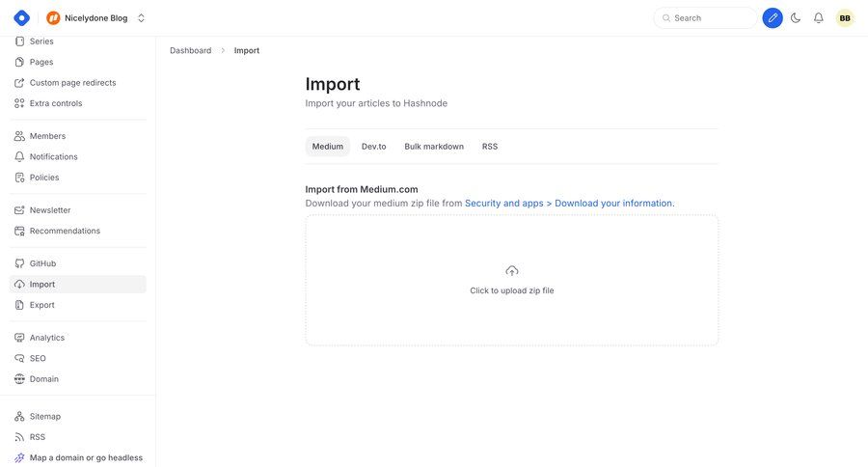
Task: Click the Series sidebar icon
Action: pyautogui.click(x=19, y=41)
